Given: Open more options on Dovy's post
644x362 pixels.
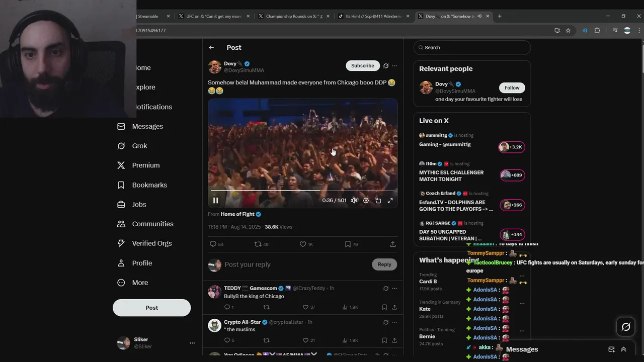Looking at the screenshot, I should tap(394, 66).
